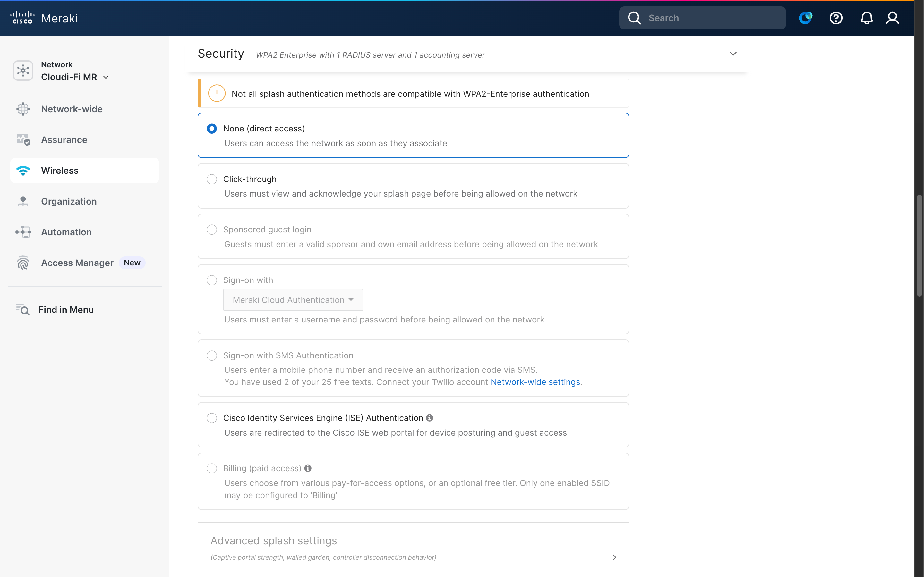Click the Search input field

point(710,18)
